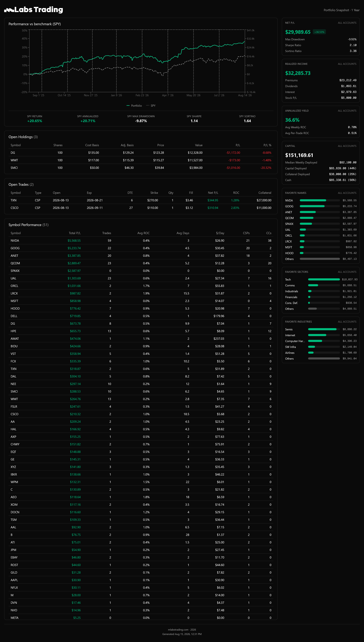
Task: Click the Generated Aug 15, 2026 timestamp
Action: (x=182, y=634)
